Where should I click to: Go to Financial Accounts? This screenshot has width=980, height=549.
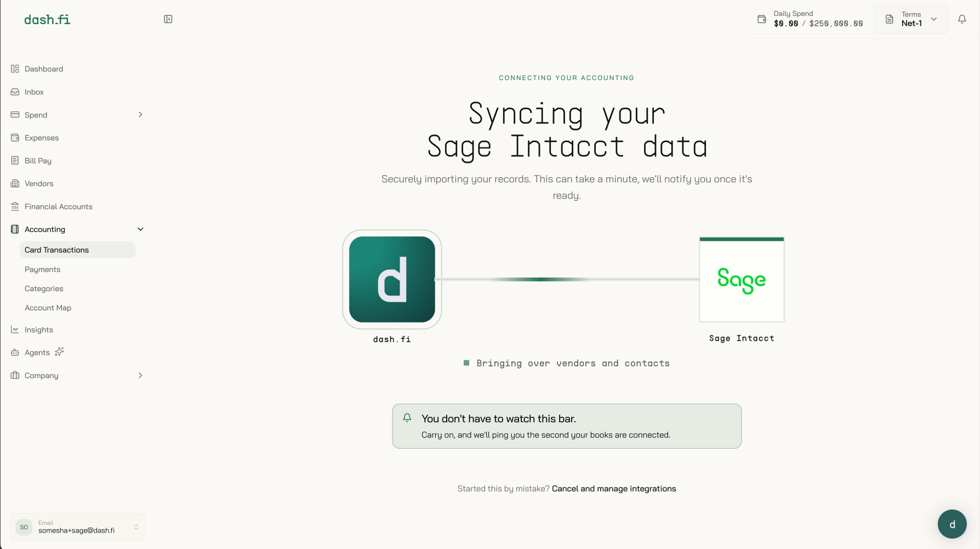59,207
